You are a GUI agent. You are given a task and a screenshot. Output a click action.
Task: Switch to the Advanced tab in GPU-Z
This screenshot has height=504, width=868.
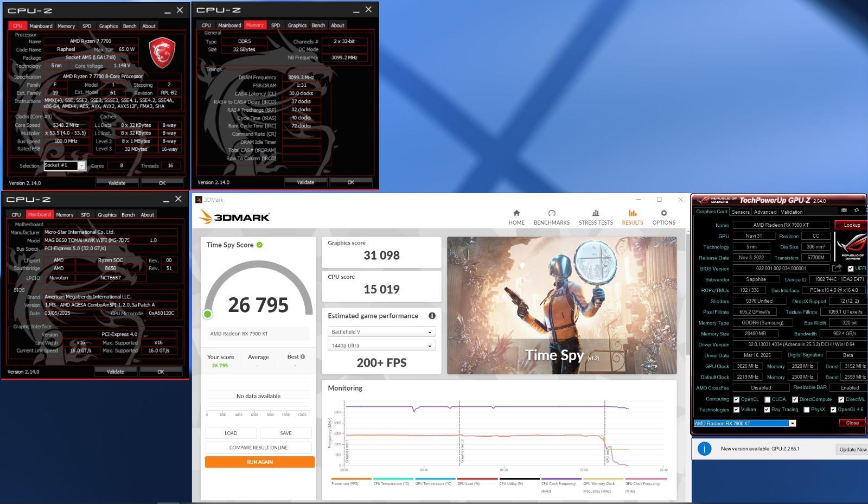pos(765,212)
